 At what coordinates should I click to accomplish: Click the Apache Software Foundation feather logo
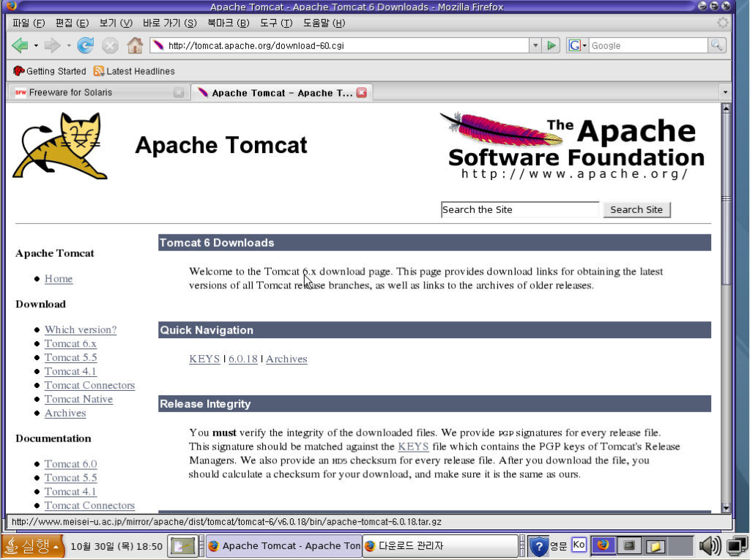pyautogui.click(x=572, y=146)
